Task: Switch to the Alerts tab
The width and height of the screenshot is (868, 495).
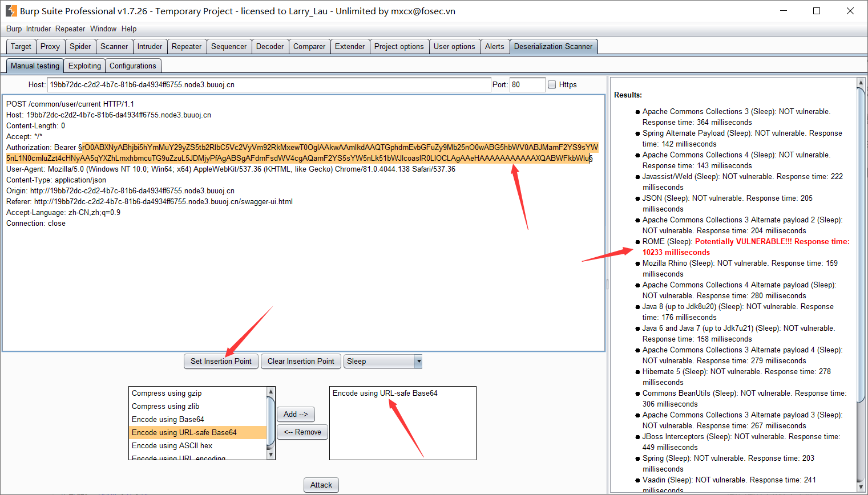Action: (x=495, y=47)
